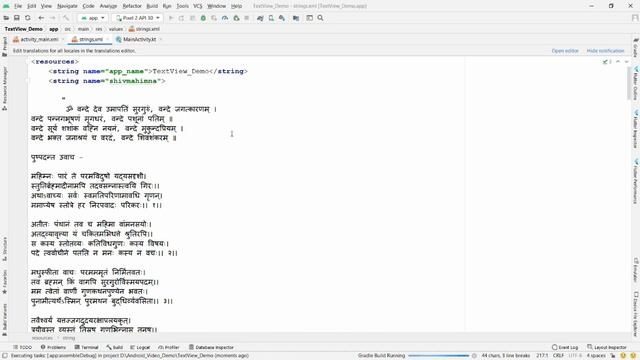640x360 pixels.
Task: Open the Refactor menu
Action: 132,6
